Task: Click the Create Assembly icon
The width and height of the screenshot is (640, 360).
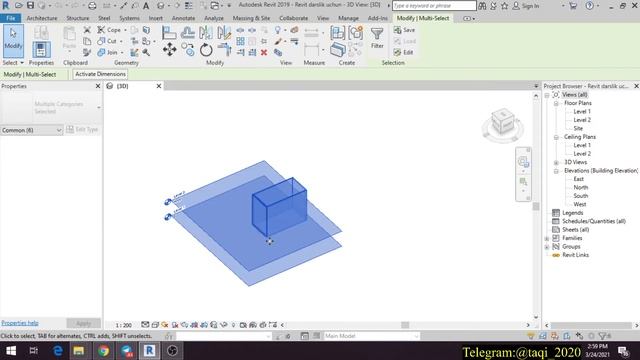Action: (338, 32)
